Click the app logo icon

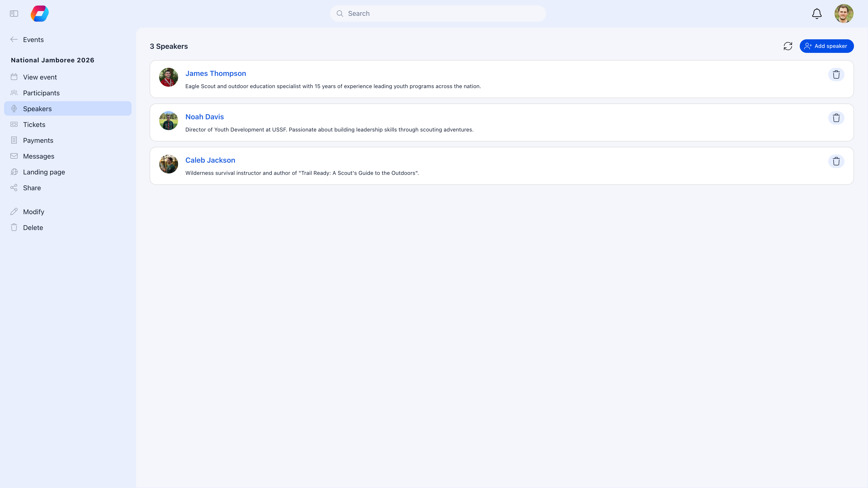[40, 14]
